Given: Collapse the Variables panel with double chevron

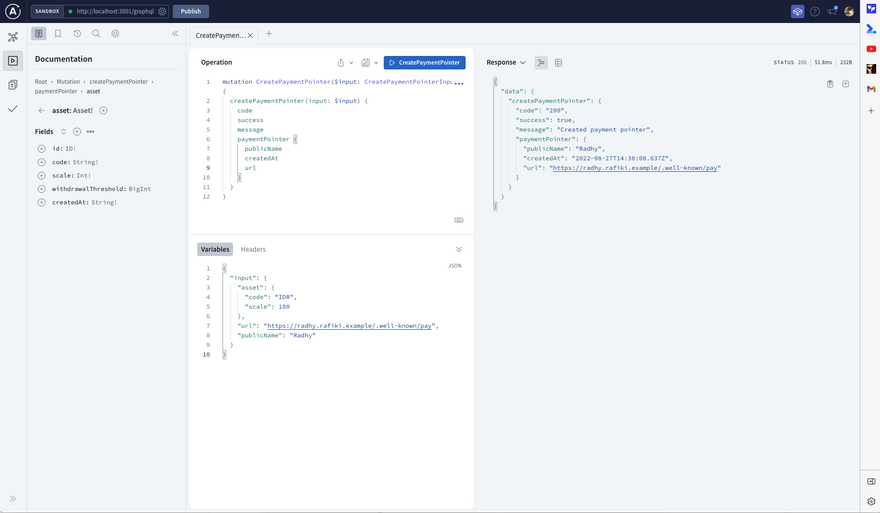Looking at the screenshot, I should tap(459, 249).
